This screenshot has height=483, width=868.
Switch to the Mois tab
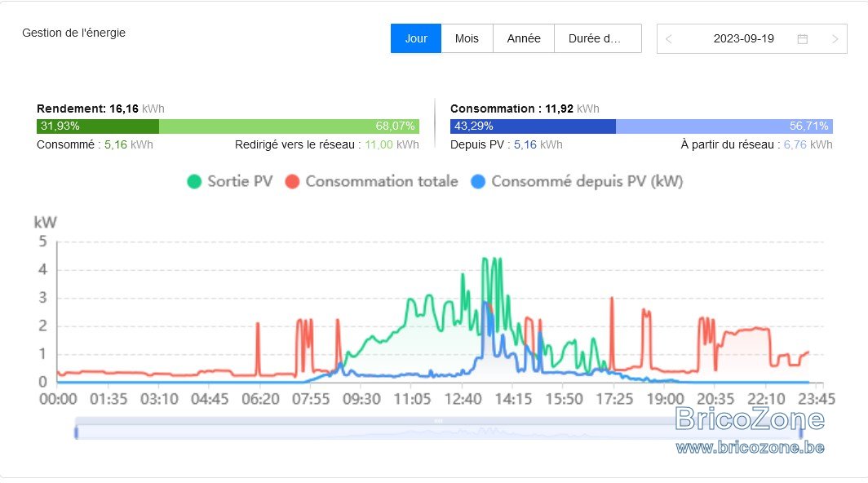pos(467,38)
